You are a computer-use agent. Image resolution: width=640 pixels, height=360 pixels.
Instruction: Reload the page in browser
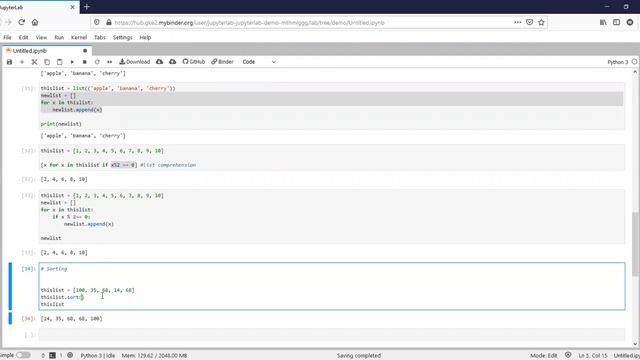click(21, 22)
